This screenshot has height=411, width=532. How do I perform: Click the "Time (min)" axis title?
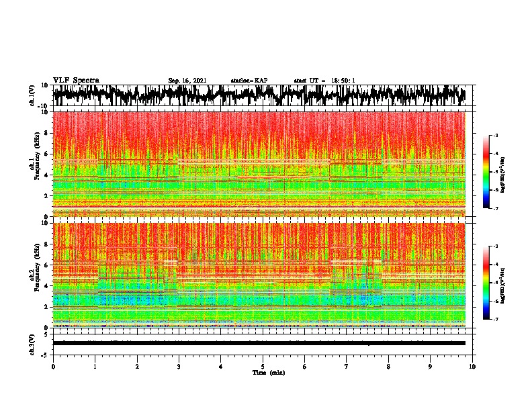[x=269, y=373]
